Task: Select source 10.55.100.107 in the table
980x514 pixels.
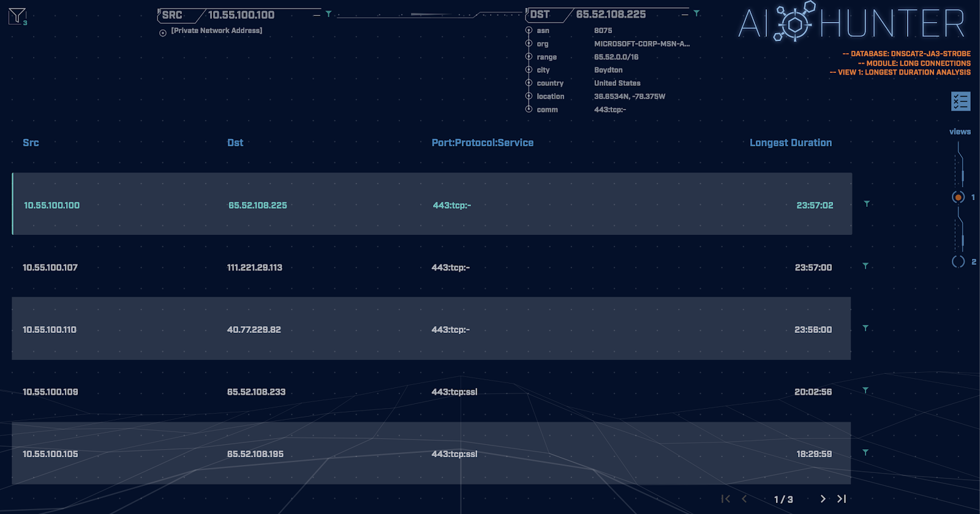Action: 50,267
